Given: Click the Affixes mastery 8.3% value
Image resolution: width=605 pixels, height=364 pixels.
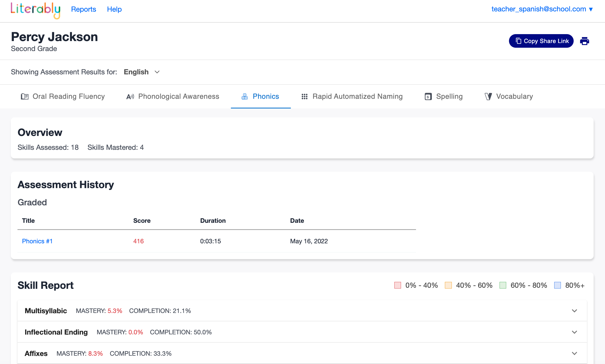Looking at the screenshot, I should pyautogui.click(x=95, y=353).
